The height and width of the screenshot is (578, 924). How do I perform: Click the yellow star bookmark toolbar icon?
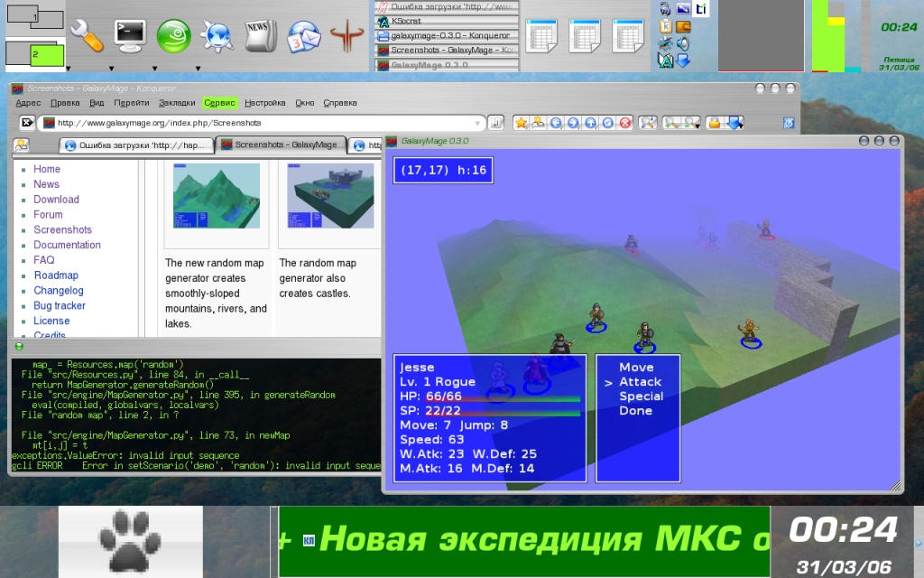tap(521, 123)
